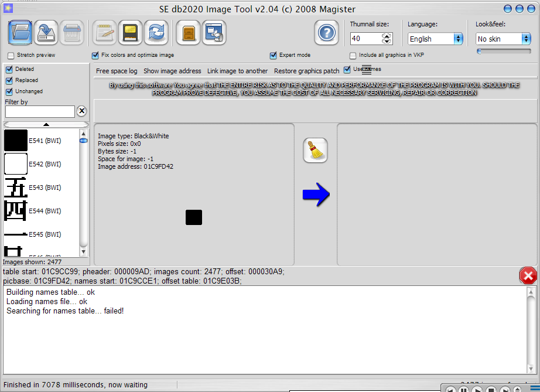Toggle the Stretch preview checkbox

(x=11, y=56)
